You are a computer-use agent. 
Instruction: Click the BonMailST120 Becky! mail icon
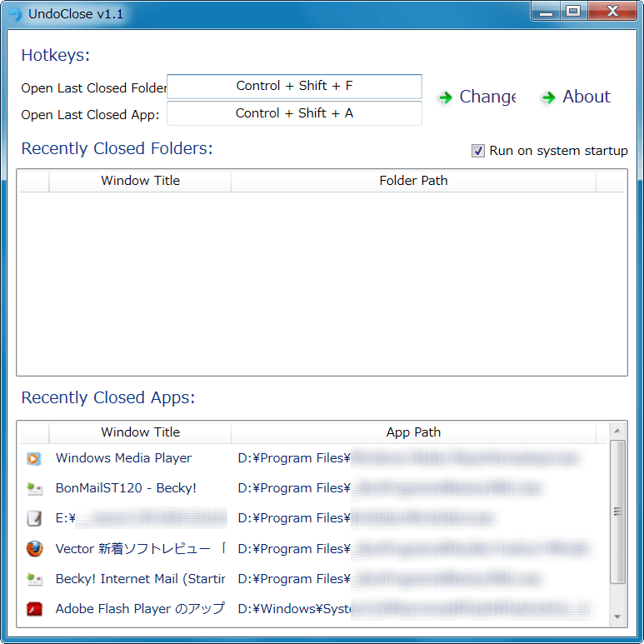point(34,488)
